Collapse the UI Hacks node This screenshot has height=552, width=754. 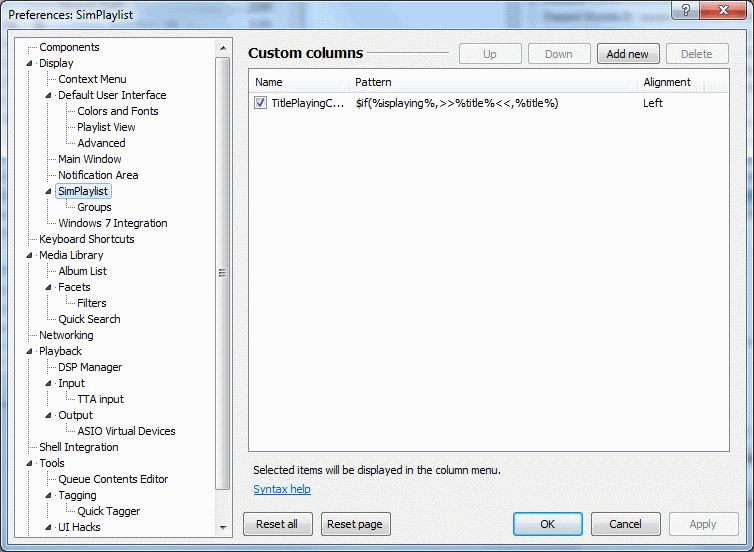[48, 527]
